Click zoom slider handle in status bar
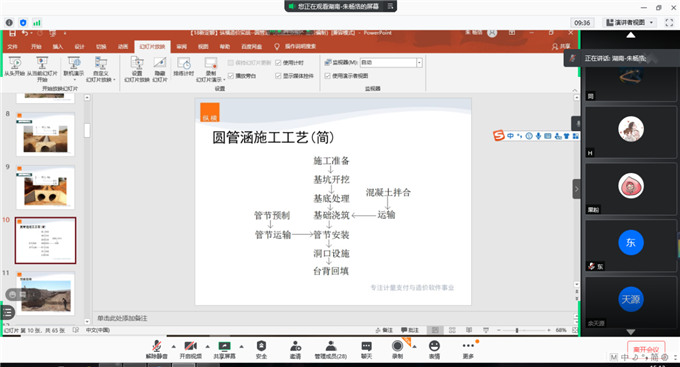 click(517, 330)
